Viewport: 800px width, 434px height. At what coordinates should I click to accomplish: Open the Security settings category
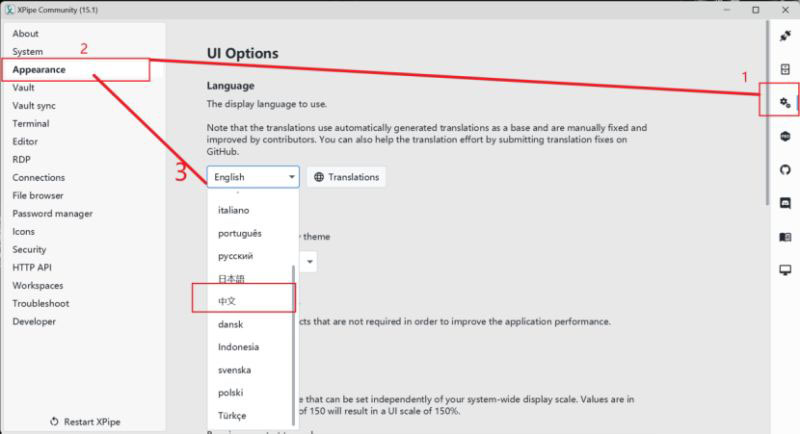[29, 249]
